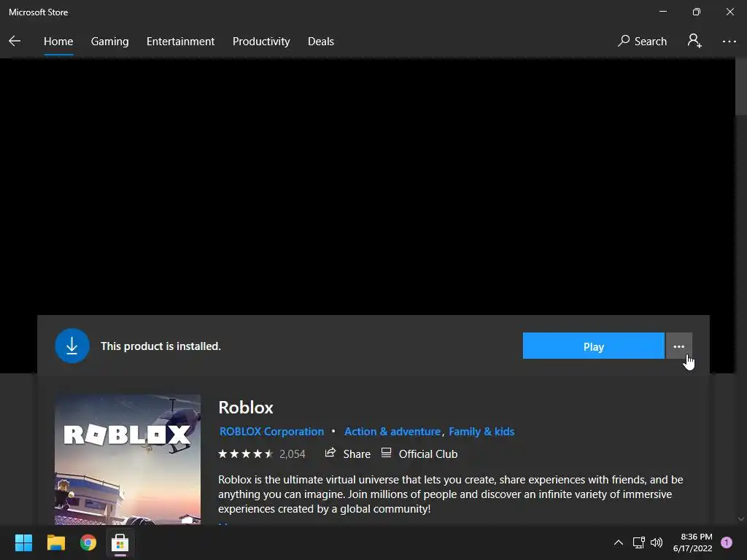Switch to the Gaming tab
This screenshot has height=560, width=747.
click(x=109, y=42)
